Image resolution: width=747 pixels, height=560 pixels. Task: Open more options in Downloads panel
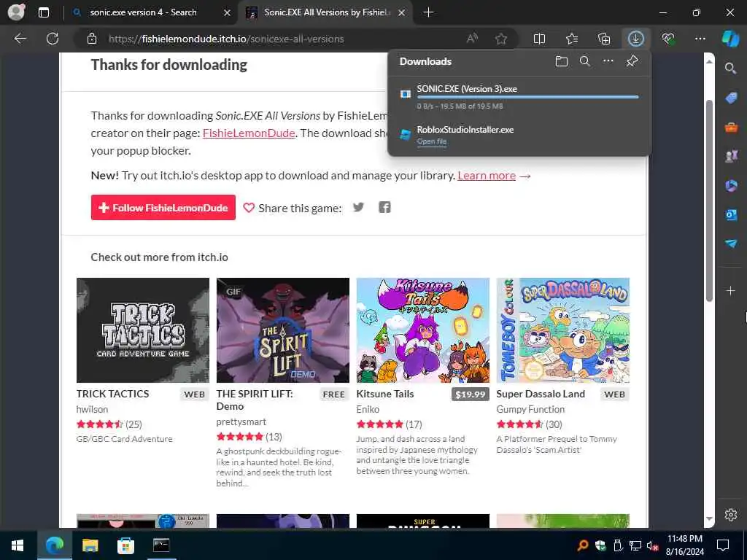coord(608,61)
